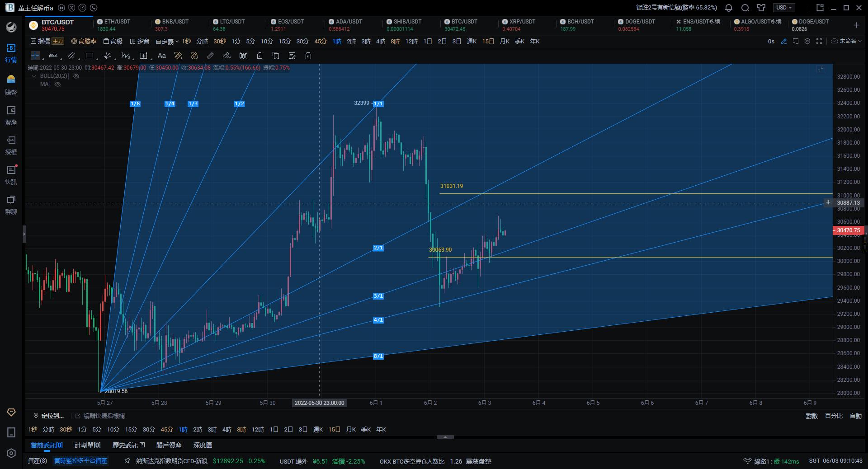Open the 群聊 chat panel in sidebar
This screenshot has height=469, width=868.
pyautogui.click(x=11, y=206)
